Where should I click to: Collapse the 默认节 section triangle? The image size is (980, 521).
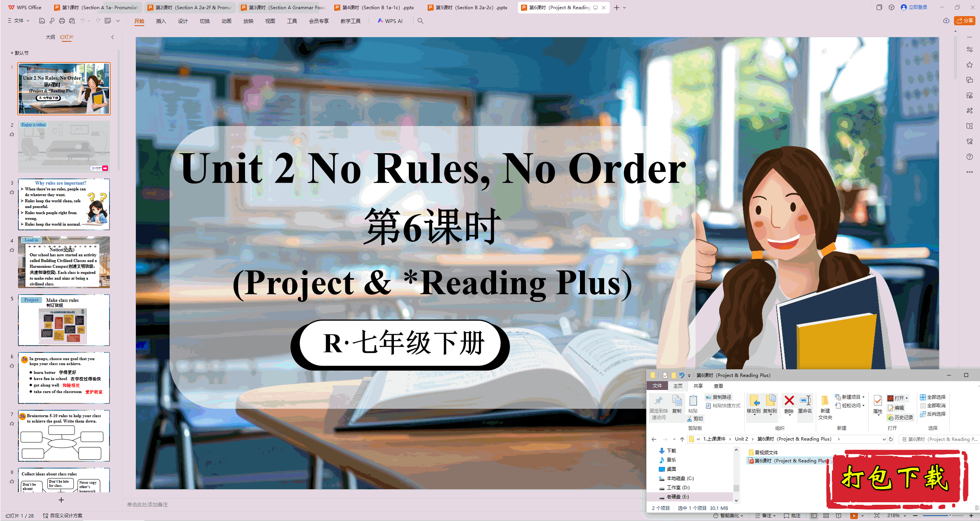coord(12,53)
